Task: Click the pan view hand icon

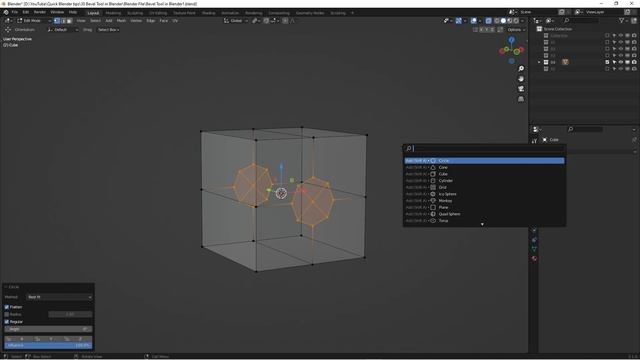Action: (x=521, y=79)
